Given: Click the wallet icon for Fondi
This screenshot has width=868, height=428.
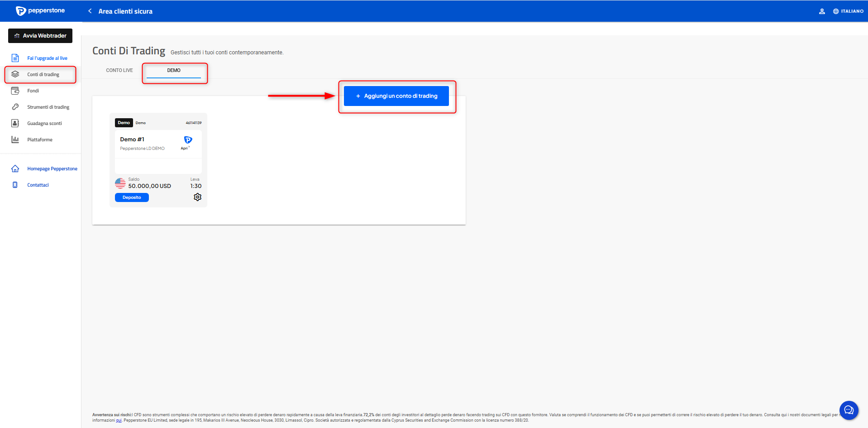Looking at the screenshot, I should pos(15,91).
